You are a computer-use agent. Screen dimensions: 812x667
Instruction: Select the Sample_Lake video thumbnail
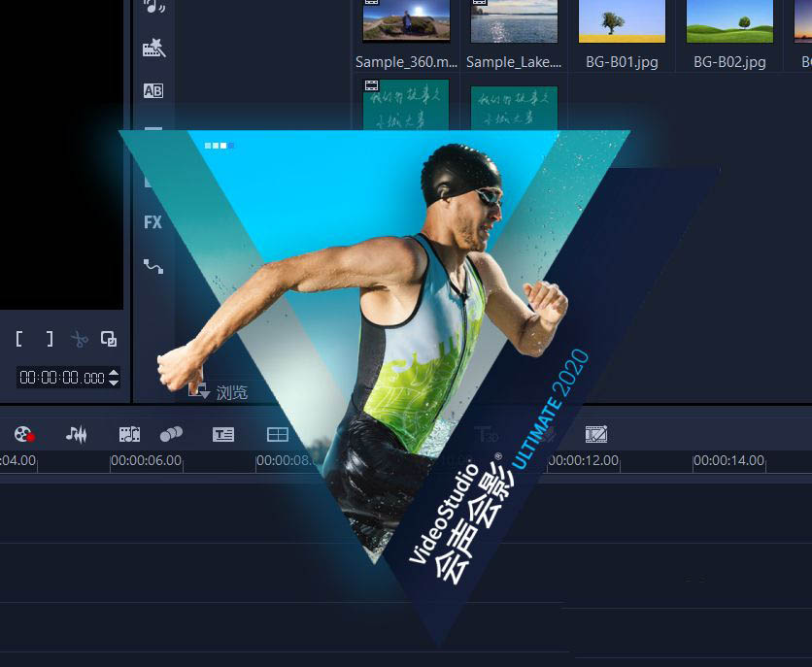tap(514, 20)
